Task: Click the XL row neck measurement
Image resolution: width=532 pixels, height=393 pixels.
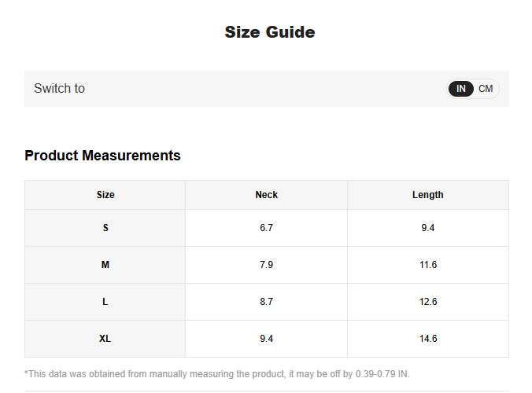Action: click(x=266, y=339)
